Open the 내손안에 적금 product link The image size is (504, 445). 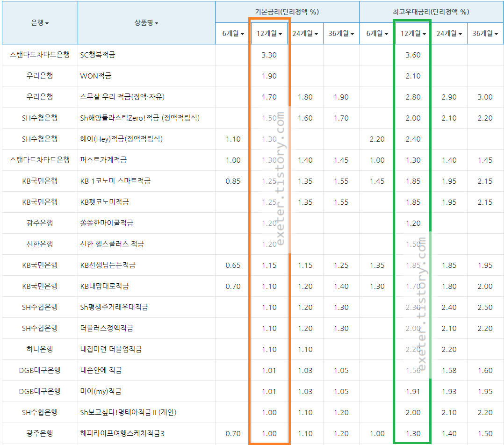coord(101,370)
